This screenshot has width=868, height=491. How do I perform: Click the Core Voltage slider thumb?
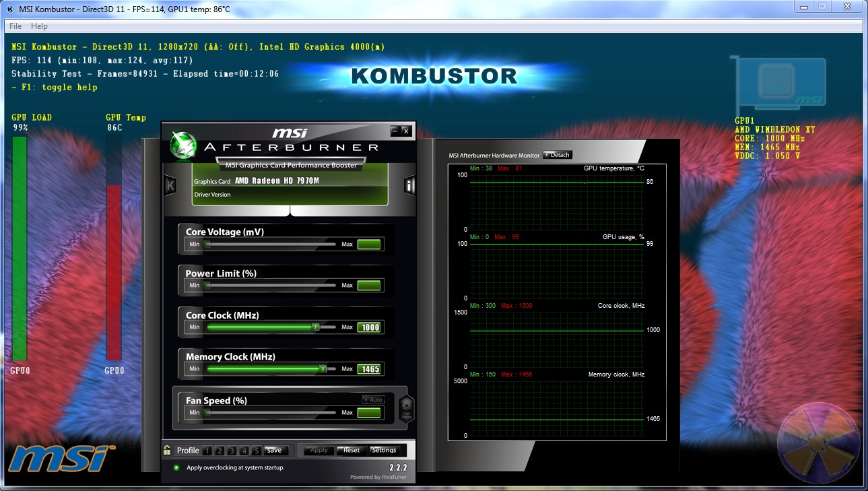click(x=207, y=244)
